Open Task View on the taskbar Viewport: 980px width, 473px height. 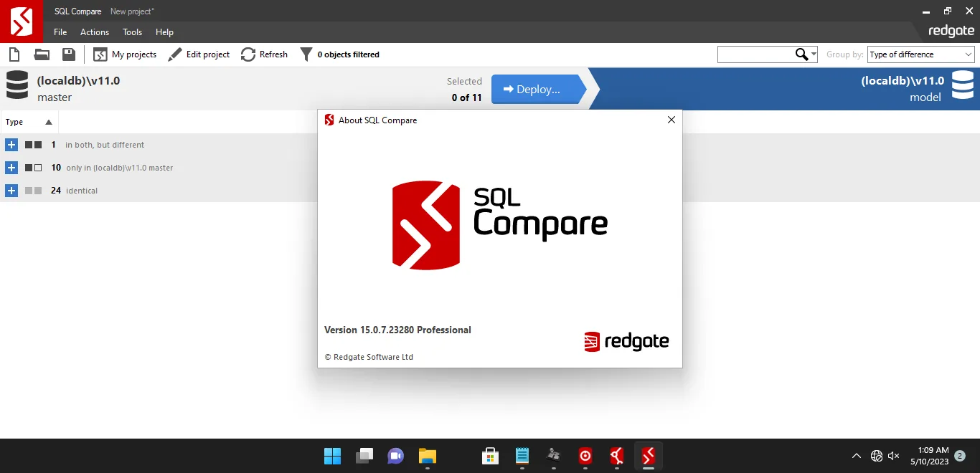pos(364,456)
